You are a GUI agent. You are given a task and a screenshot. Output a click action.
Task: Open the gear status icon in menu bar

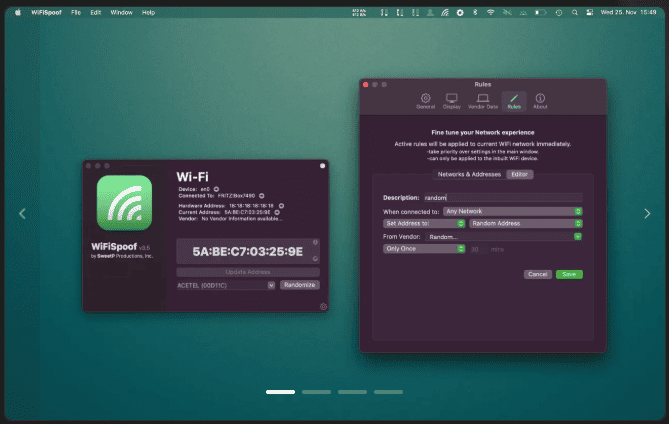tap(460, 12)
